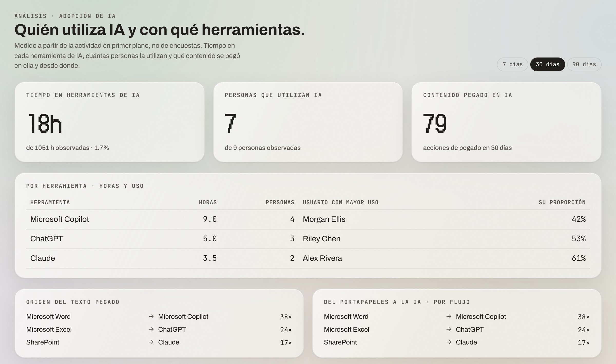This screenshot has height=364, width=616.
Task: Click the SU PROPORCIÓN column header
Action: coord(562,202)
